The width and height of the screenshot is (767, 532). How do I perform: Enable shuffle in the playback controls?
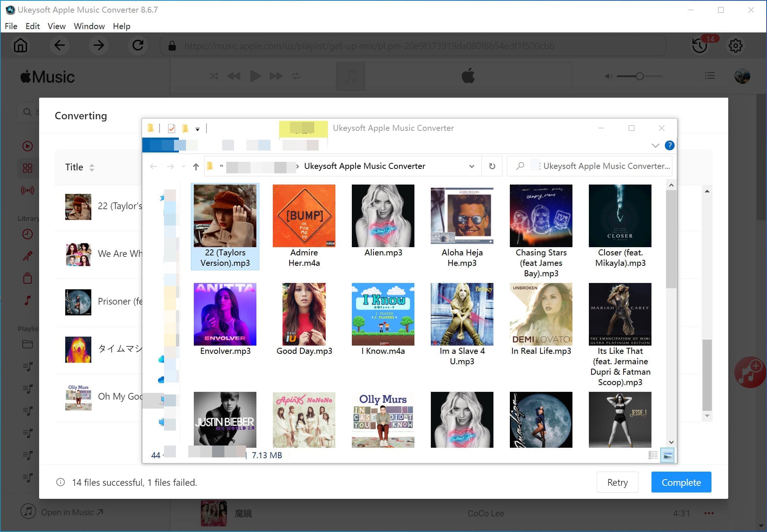point(214,76)
